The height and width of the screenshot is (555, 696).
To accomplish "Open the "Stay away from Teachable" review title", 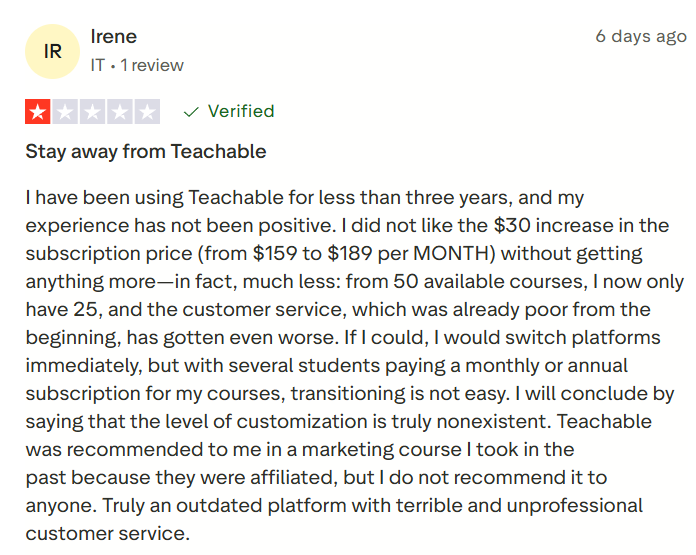I will pos(146,152).
